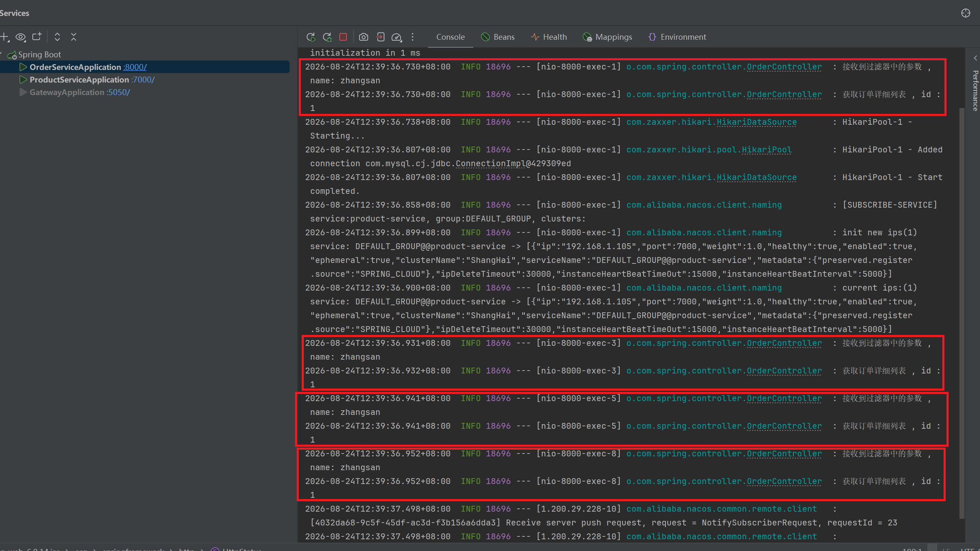Click the crosshair icon in Services header
Viewport: 980px width, 551px height.
pyautogui.click(x=966, y=13)
